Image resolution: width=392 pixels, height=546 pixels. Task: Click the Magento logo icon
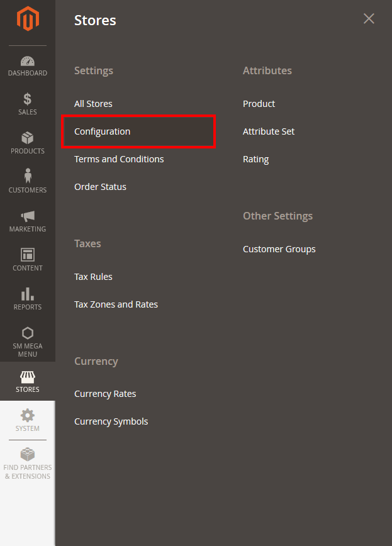tap(28, 19)
